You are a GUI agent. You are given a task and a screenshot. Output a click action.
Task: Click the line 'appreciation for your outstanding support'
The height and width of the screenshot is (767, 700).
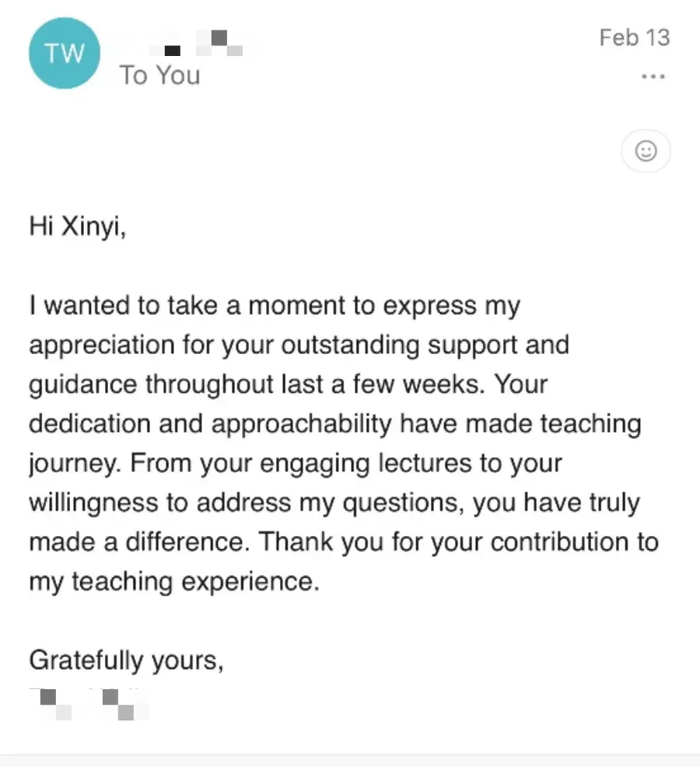point(299,345)
